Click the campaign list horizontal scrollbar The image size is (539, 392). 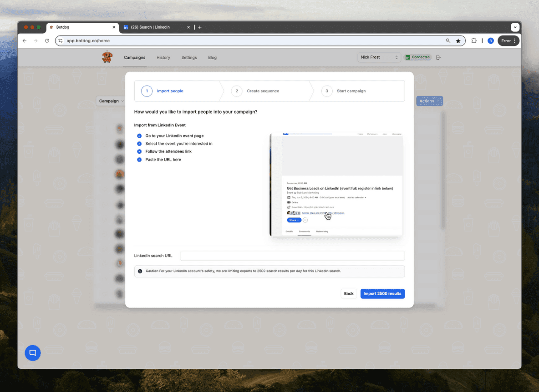265,306
